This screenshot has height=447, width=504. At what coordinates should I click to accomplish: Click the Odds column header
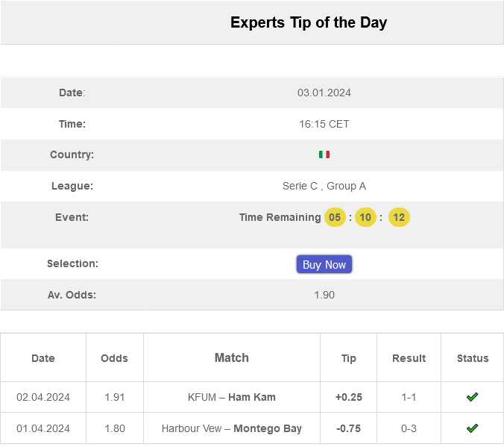(114, 358)
